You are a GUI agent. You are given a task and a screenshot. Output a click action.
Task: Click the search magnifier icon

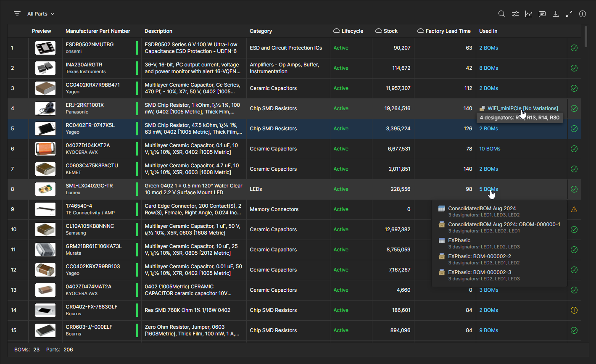(501, 14)
